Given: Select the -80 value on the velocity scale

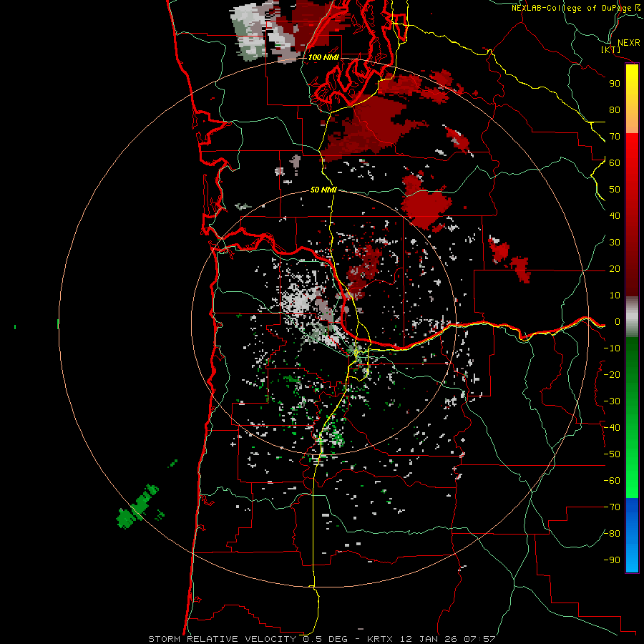Looking at the screenshot, I should pos(612,534).
